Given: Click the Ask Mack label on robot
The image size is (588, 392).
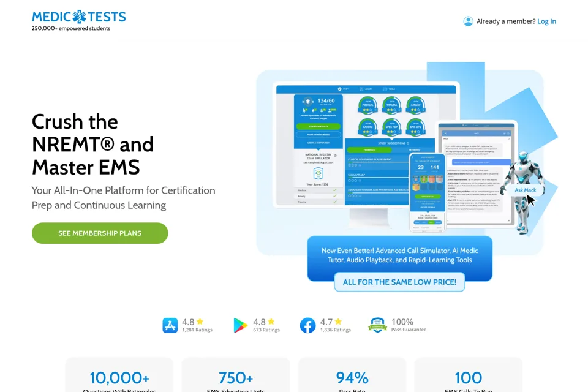Looking at the screenshot, I should 525,190.
